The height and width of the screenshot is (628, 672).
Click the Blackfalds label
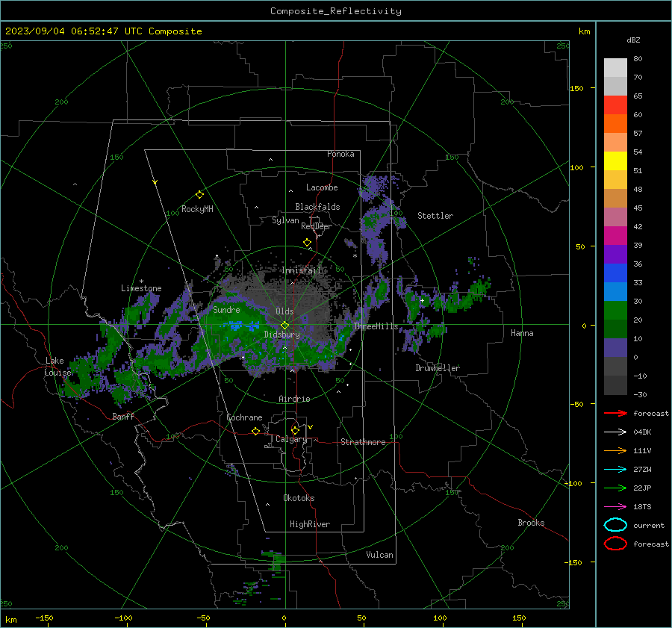pos(317,207)
